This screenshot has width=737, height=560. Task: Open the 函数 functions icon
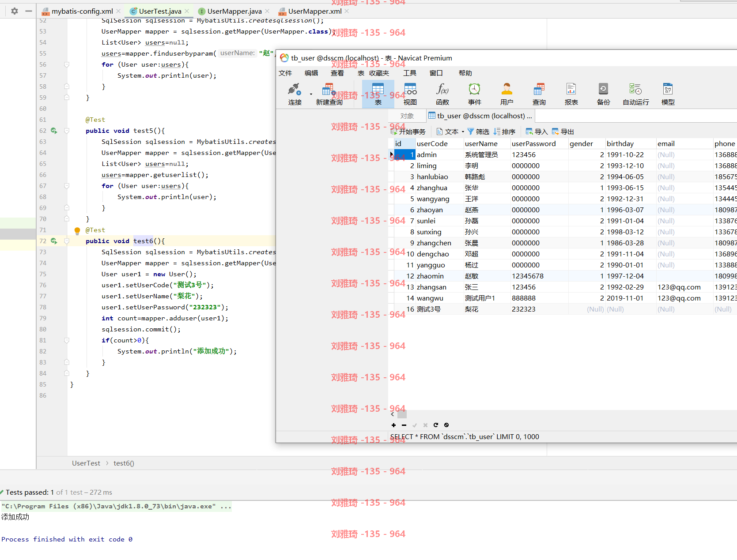point(442,94)
